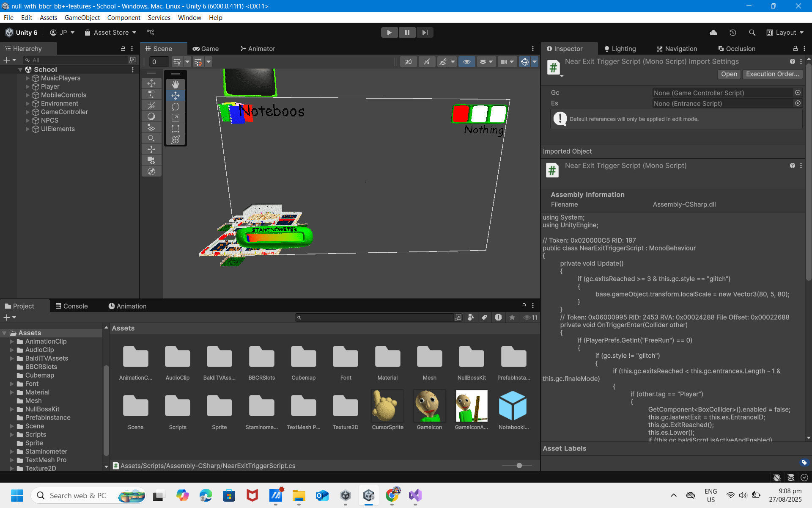Collapse the School hierarchy root
The image size is (812, 508).
click(x=20, y=69)
